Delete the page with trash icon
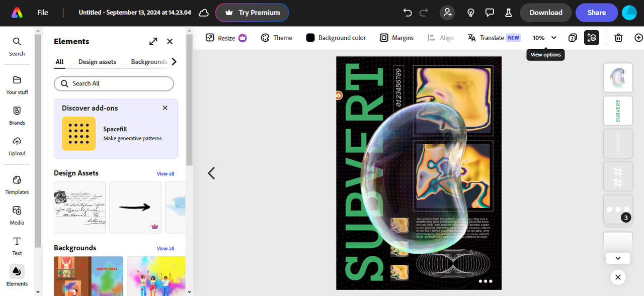 click(x=618, y=38)
